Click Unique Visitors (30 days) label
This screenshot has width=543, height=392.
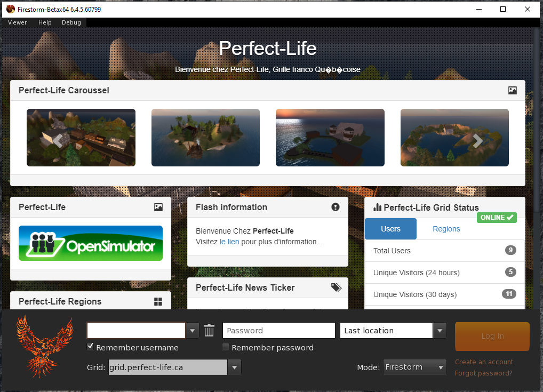click(415, 294)
